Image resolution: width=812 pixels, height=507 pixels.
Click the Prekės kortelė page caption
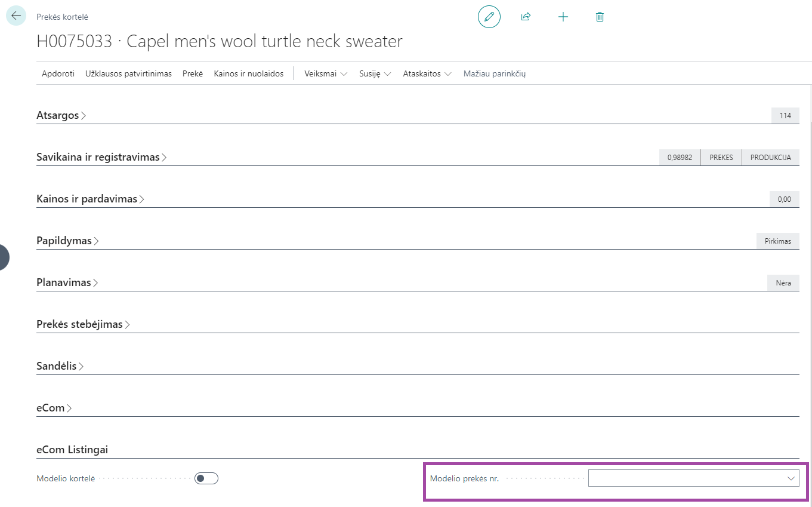(x=62, y=17)
